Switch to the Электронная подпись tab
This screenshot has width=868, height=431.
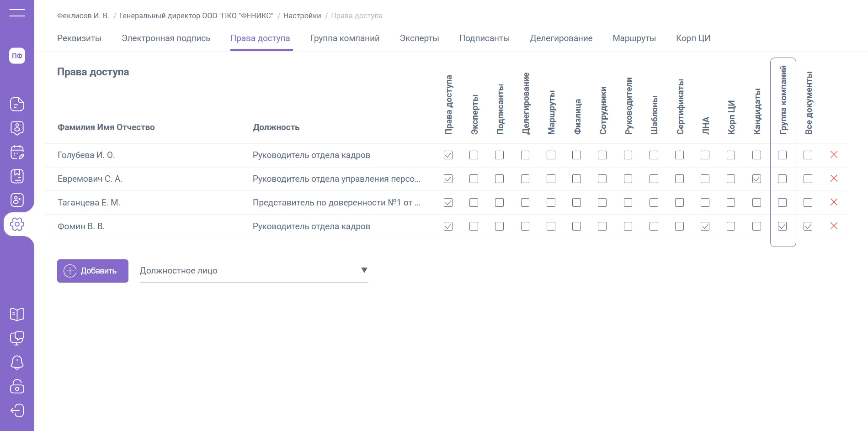pyautogui.click(x=166, y=38)
